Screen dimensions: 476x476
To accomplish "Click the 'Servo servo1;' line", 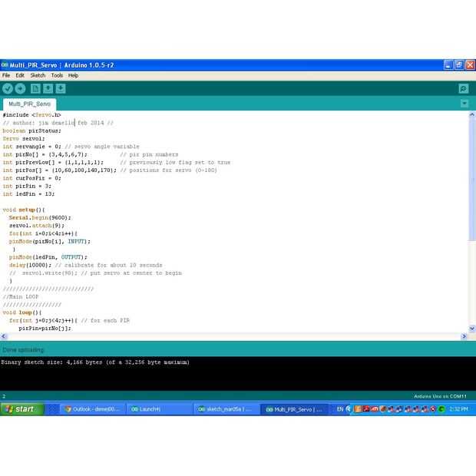I will (24, 138).
